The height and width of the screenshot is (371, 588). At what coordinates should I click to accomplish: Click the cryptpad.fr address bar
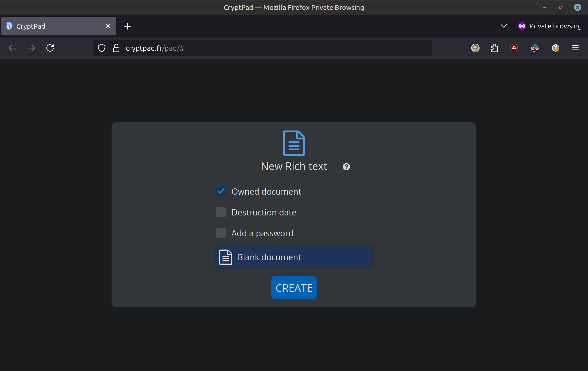[x=261, y=48]
